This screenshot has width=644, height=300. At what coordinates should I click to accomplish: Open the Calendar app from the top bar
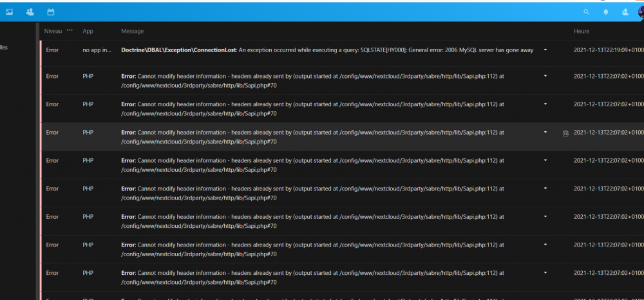pyautogui.click(x=50, y=12)
